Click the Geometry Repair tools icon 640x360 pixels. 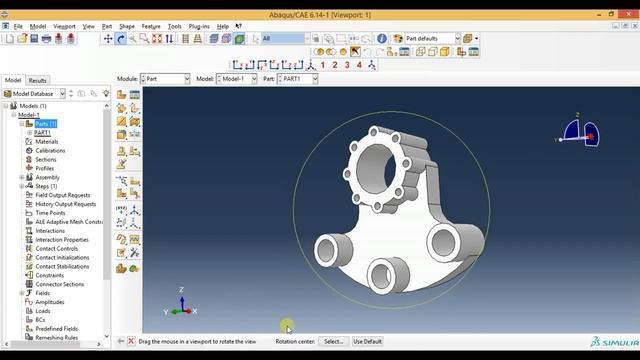(134, 253)
